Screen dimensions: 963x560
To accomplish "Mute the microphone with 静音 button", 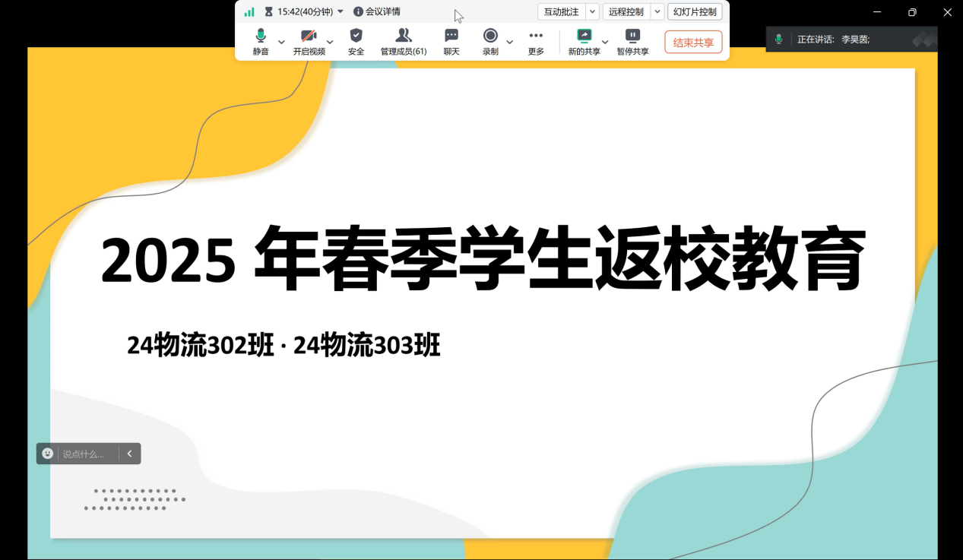I will click(x=261, y=36).
